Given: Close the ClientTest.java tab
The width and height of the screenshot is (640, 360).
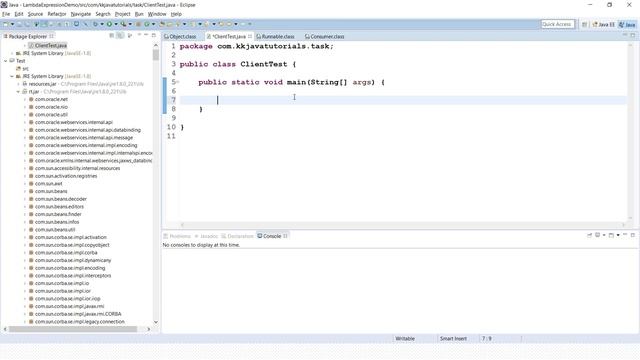Looking at the screenshot, I should pyautogui.click(x=250, y=36).
